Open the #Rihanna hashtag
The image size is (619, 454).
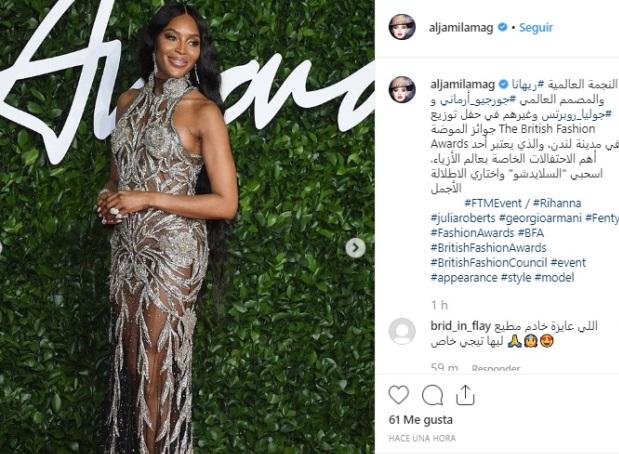click(557, 203)
